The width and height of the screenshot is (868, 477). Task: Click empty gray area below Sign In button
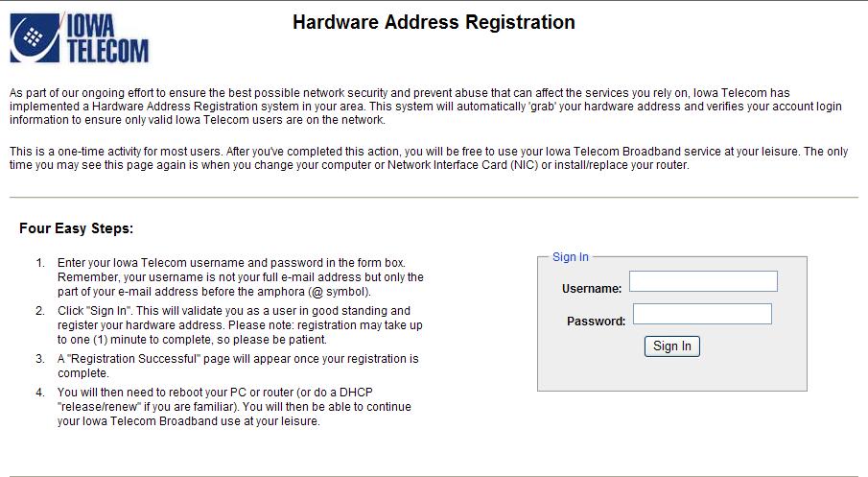coord(672,374)
